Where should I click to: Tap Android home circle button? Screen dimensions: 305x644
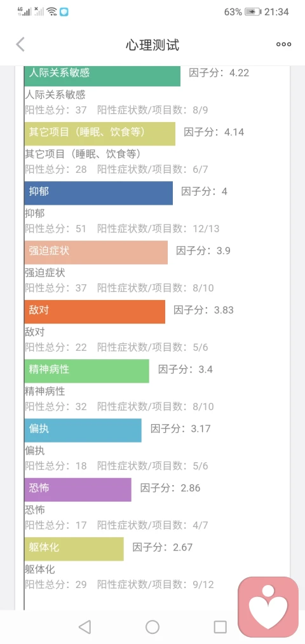[x=152, y=627]
